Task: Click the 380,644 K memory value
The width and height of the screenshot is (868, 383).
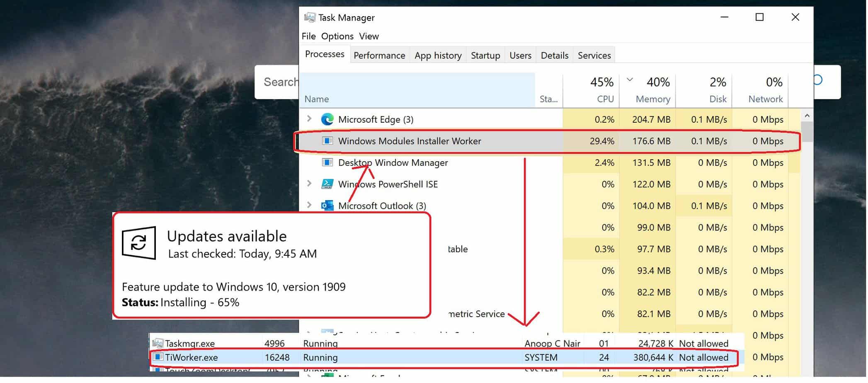Action: 653,357
